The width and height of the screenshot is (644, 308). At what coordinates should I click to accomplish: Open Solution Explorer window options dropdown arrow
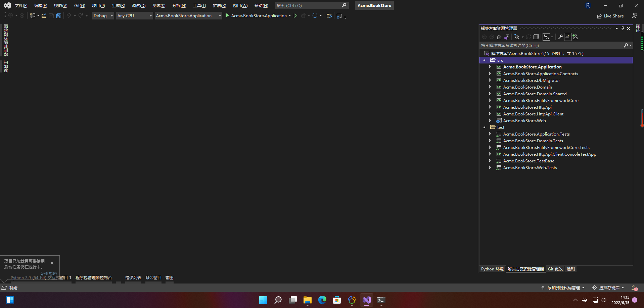point(617,29)
